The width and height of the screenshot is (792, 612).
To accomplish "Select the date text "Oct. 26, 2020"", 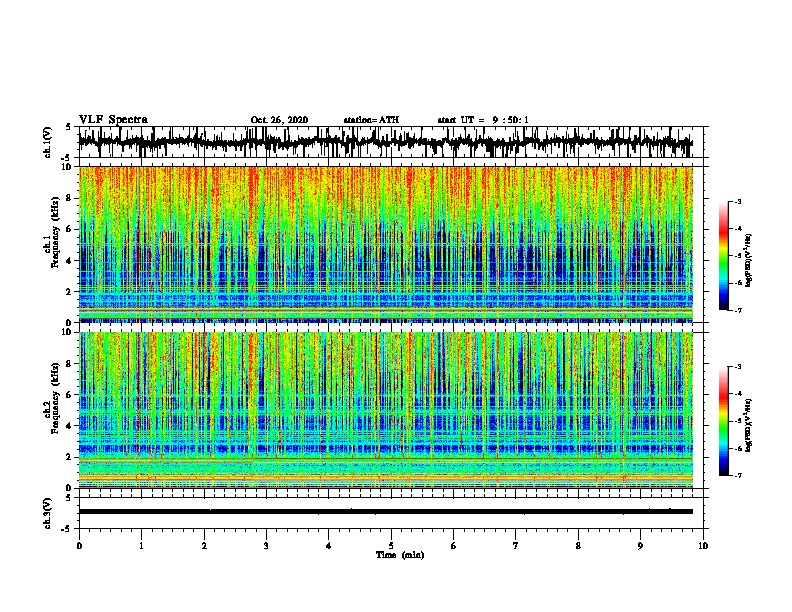I will 279,120.
